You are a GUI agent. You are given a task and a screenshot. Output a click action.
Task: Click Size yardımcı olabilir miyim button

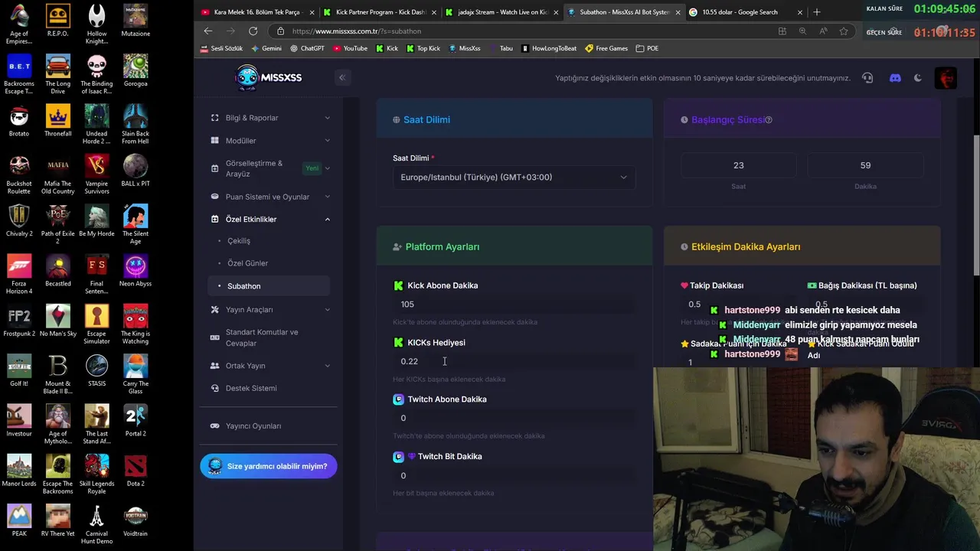click(x=268, y=466)
